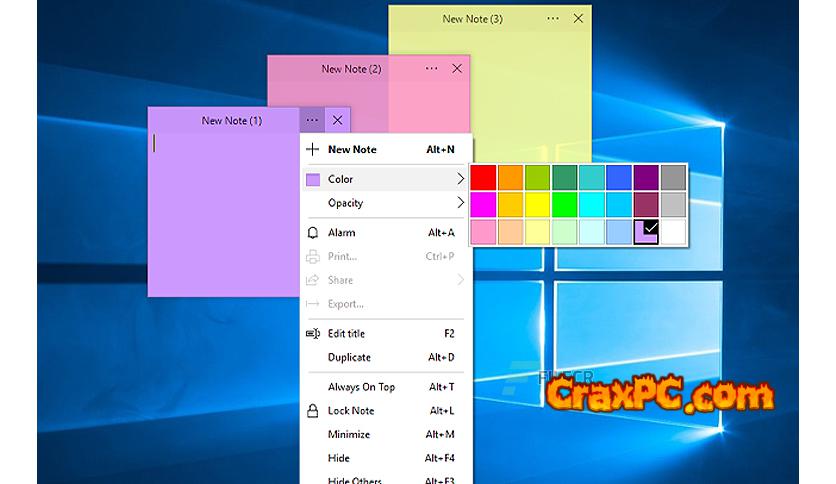
Task: Pick the pastel pink swatch
Action: pyautogui.click(x=484, y=232)
